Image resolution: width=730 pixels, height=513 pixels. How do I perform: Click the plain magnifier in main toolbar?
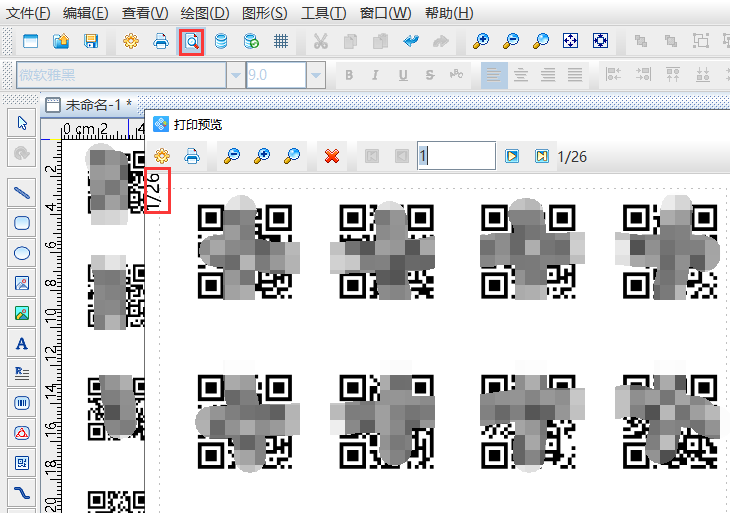click(541, 41)
